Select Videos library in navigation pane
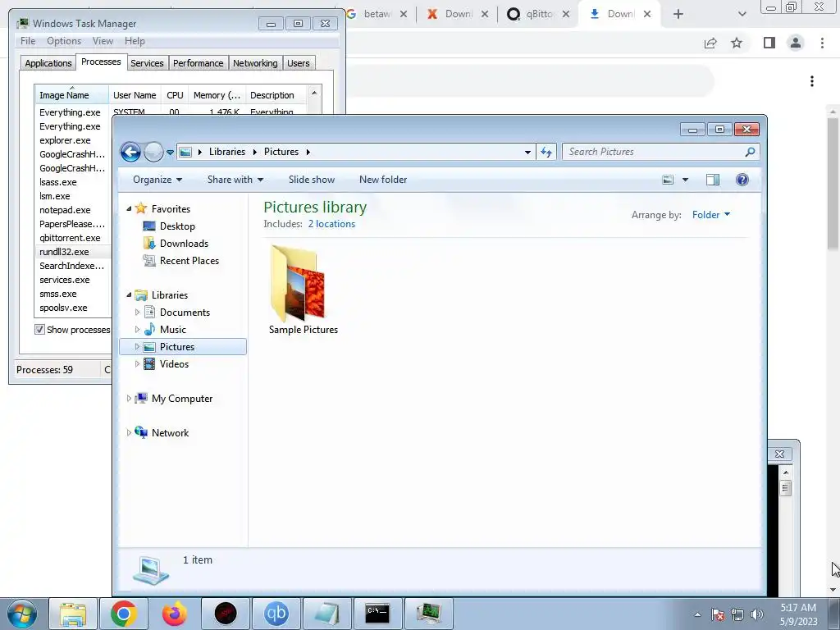 (174, 363)
